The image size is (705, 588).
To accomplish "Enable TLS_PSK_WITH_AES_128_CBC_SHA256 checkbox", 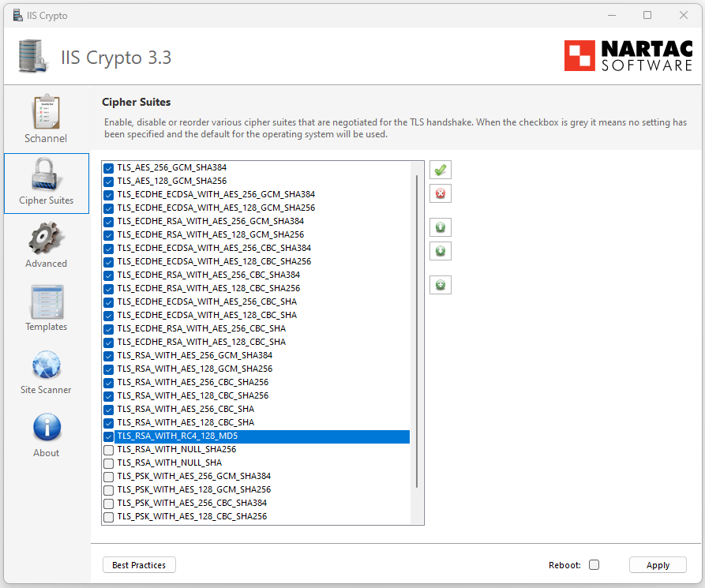I will [108, 517].
